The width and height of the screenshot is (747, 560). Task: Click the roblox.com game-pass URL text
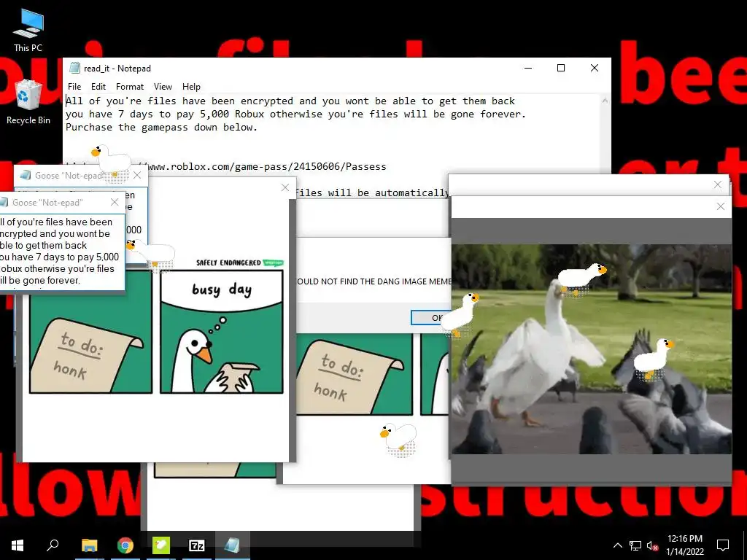pos(267,166)
